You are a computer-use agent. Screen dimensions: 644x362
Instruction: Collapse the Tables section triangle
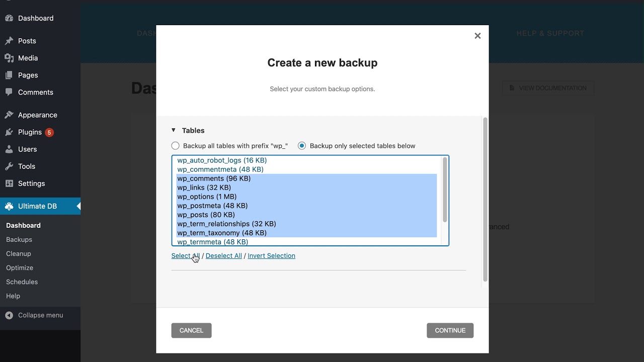[x=174, y=130]
